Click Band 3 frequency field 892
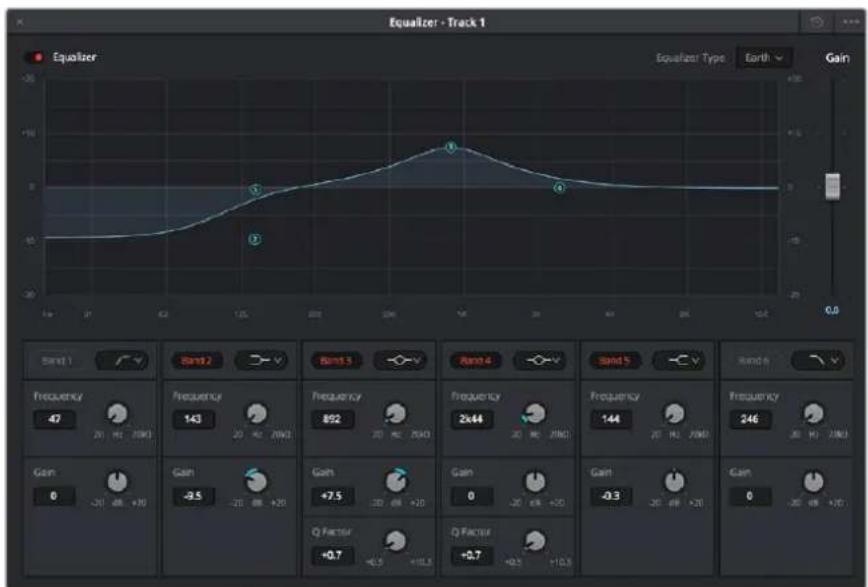The height and width of the screenshot is (587, 868). coord(333,419)
